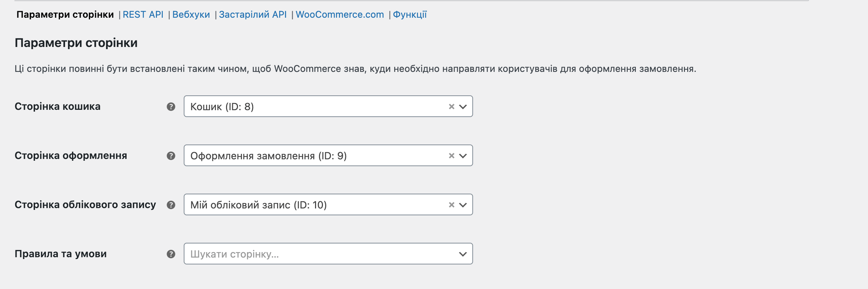Image resolution: width=868 pixels, height=289 pixels.
Task: Open help tooltip for Сторінка кошика
Action: click(171, 107)
